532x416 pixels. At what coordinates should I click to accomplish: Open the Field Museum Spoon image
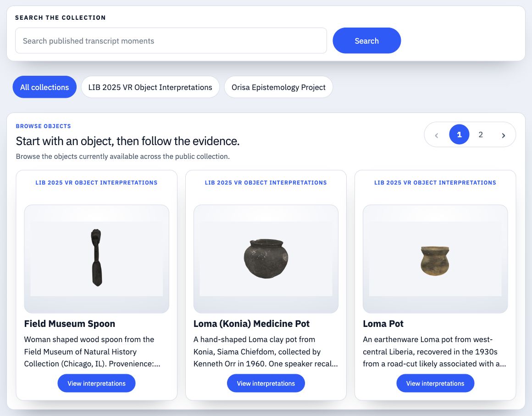97,259
